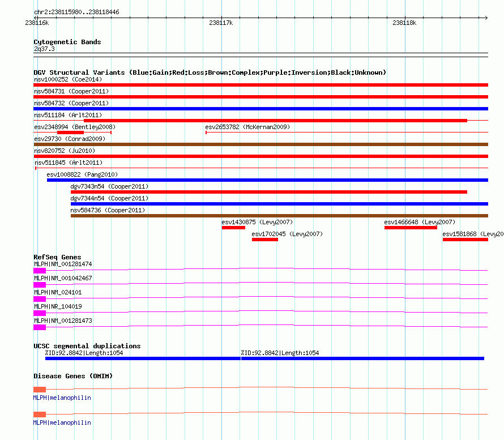The height and width of the screenshot is (440, 504).
Task: Select the nsv584736 (Cooper2011) brown bar
Action: tap(279, 216)
